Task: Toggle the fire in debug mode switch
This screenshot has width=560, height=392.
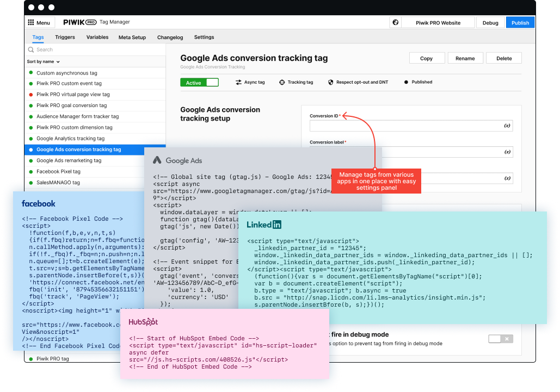Action: tap(500, 339)
